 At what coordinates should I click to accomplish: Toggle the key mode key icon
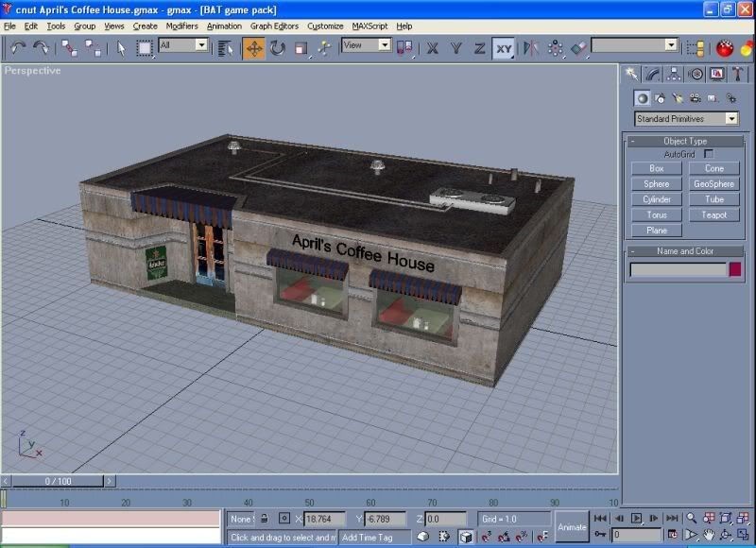[x=600, y=535]
